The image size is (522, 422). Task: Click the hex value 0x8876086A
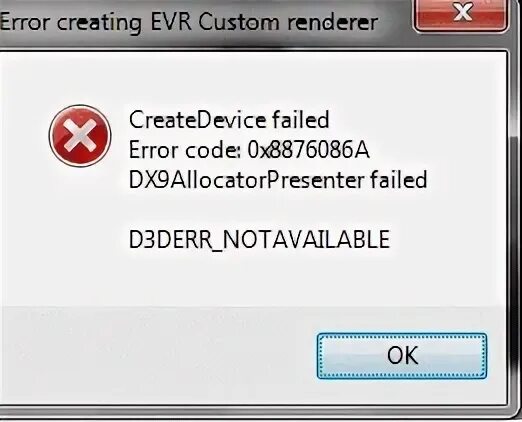[308, 150]
